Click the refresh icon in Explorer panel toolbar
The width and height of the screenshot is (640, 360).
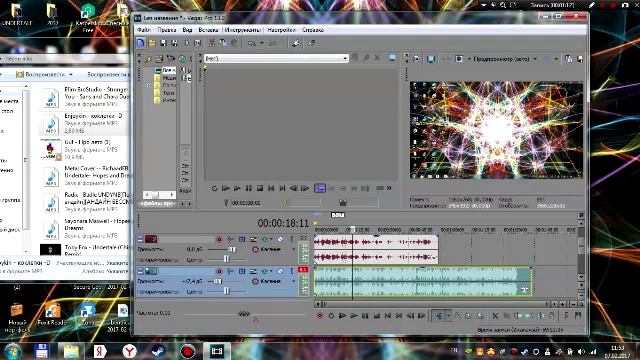click(x=182, y=59)
